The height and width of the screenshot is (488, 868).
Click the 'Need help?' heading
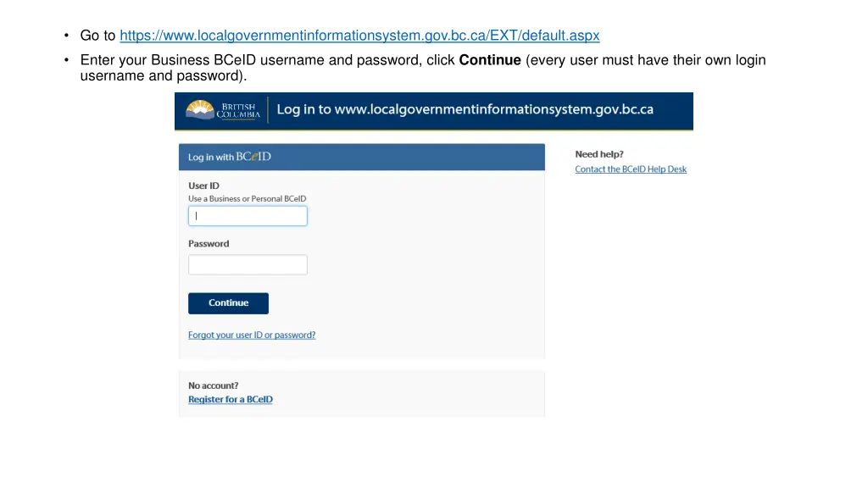(x=599, y=154)
